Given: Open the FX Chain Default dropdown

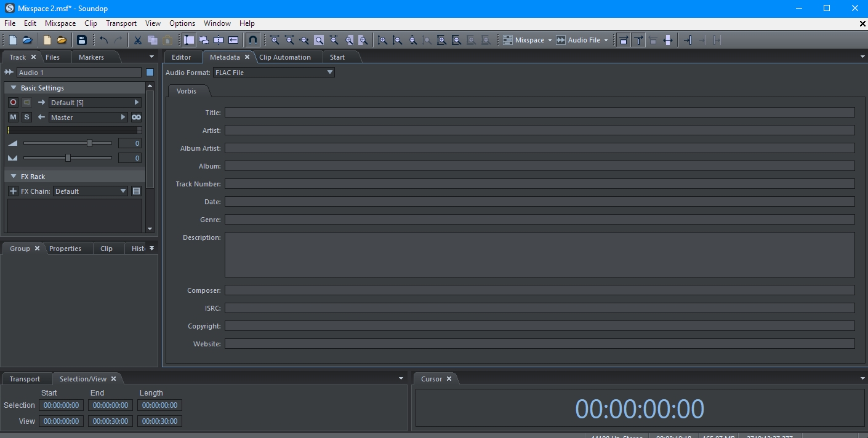Looking at the screenshot, I should (90, 191).
